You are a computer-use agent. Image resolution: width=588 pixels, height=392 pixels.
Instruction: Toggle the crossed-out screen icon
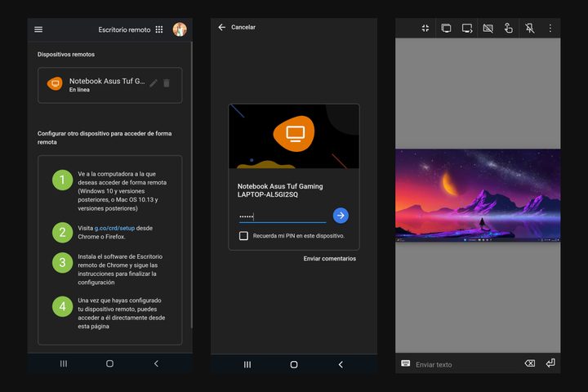pyautogui.click(x=488, y=28)
